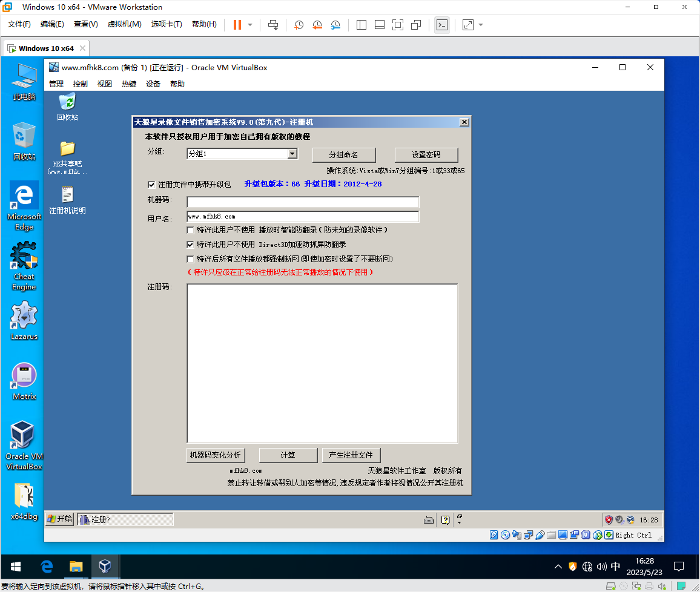
Task: Click the VirtualBox network indicator icon
Action: pyautogui.click(x=529, y=535)
